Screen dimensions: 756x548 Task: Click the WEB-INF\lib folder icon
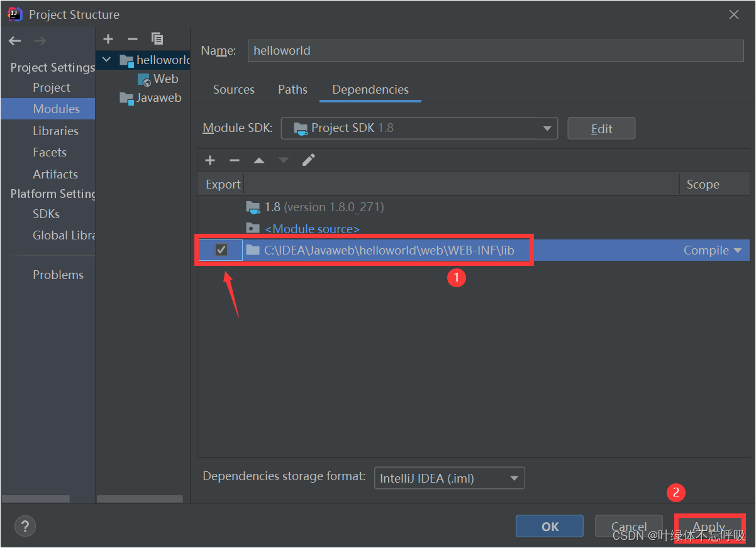(253, 250)
